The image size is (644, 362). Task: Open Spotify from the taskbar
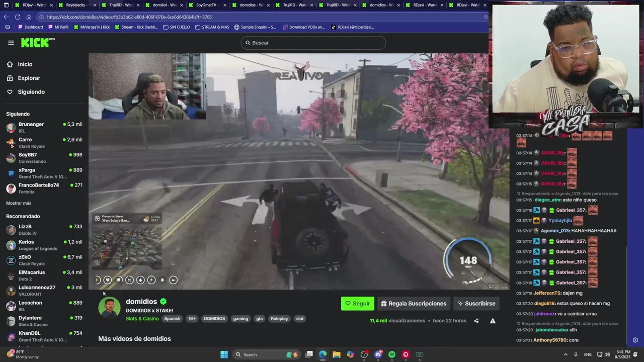coord(392,354)
